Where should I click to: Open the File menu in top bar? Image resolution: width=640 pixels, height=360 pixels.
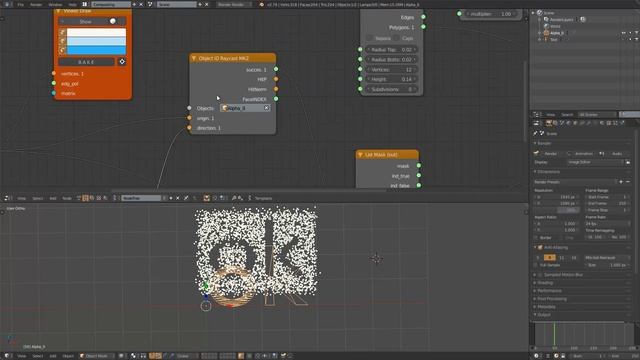[x=20, y=4]
